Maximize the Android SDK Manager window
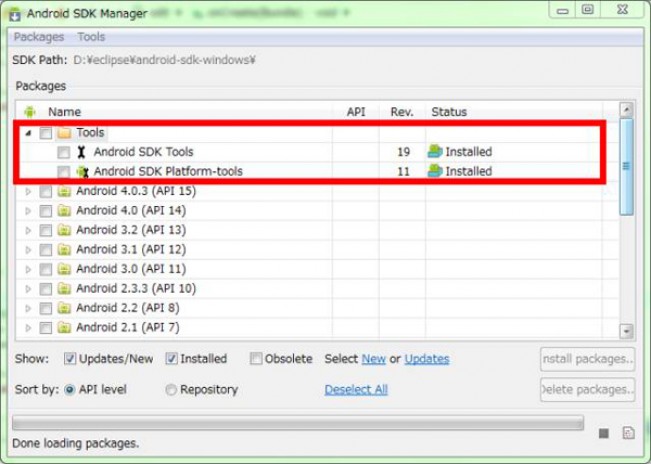 [587, 10]
